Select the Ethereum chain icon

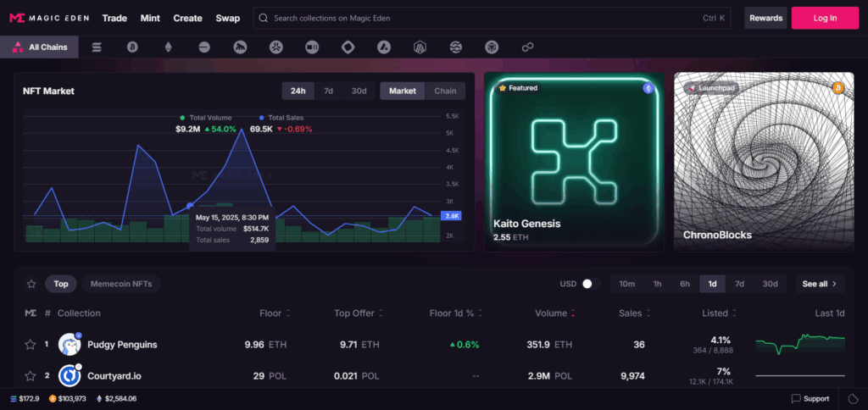pyautogui.click(x=168, y=47)
